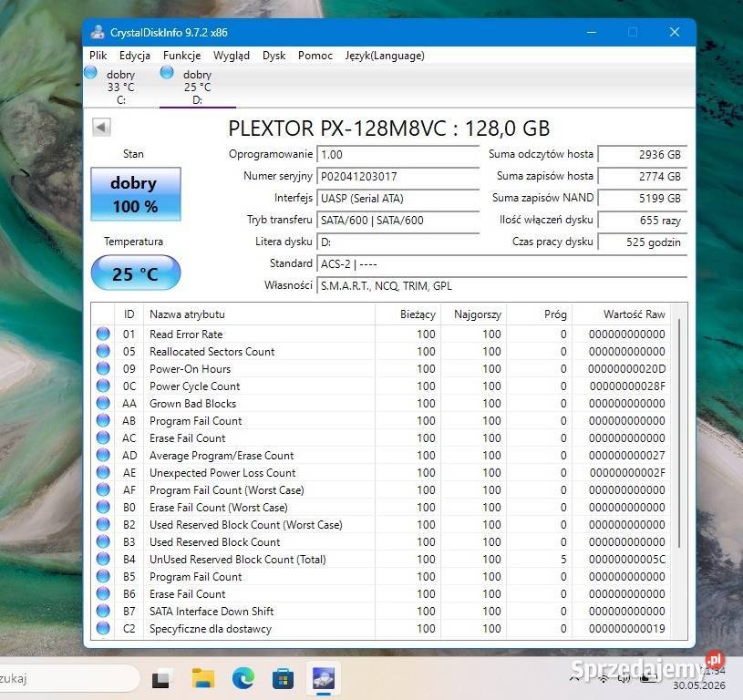Viewport: 743px width, 700px height.
Task: Click the Próg column header
Action: (x=539, y=314)
